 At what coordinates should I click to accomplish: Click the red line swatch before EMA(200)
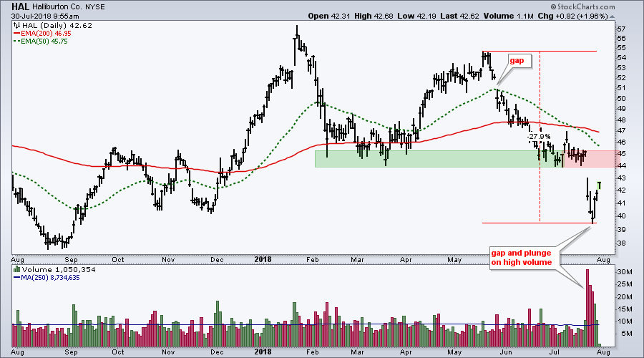pyautogui.click(x=17, y=33)
